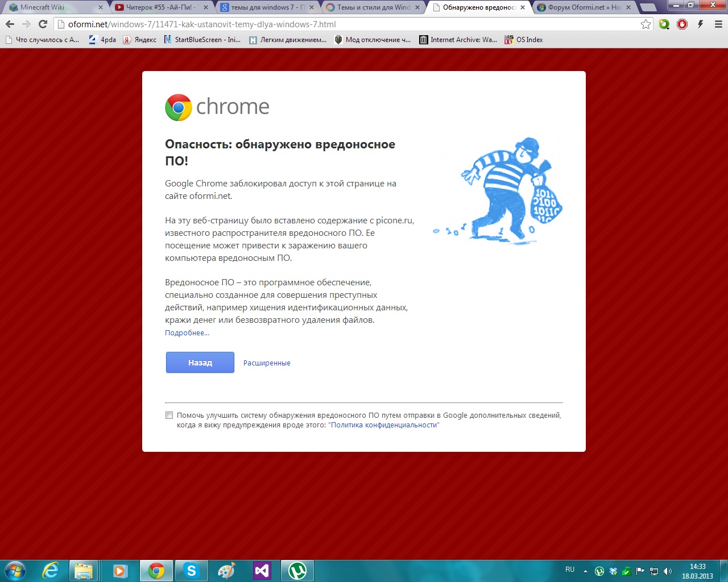Click the blue burglar illustration
Screen dimensions: 728x582
[499, 190]
